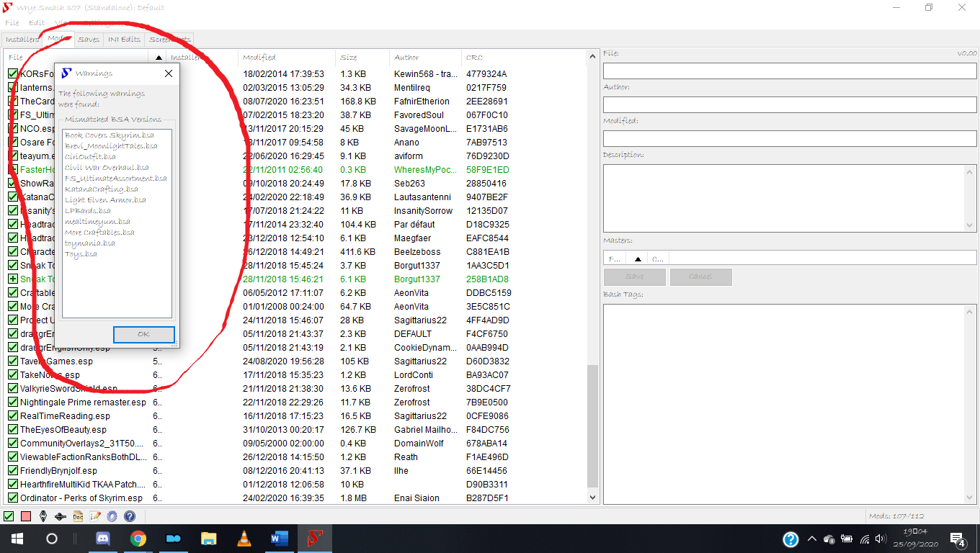Open the Wi-Fi network tray icon
This screenshot has height=553, width=980.
pos(865,539)
